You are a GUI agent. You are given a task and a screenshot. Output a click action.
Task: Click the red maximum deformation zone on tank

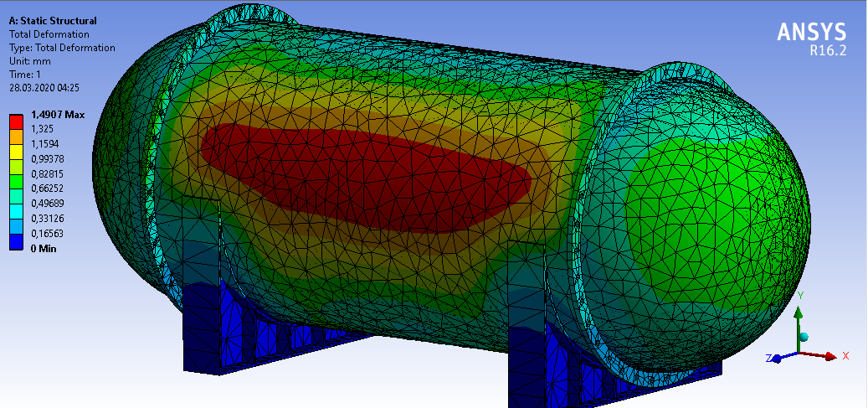(365, 176)
